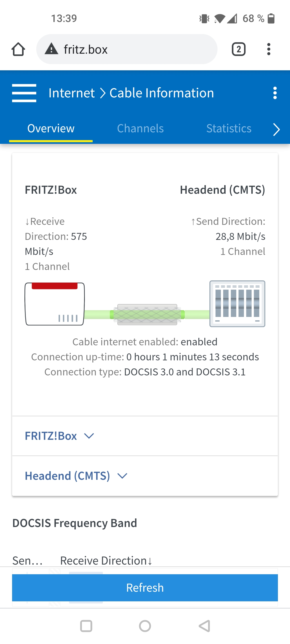Viewport: 290px width, 644px height.
Task: Open the browser three-dot menu
Action: coord(269,49)
